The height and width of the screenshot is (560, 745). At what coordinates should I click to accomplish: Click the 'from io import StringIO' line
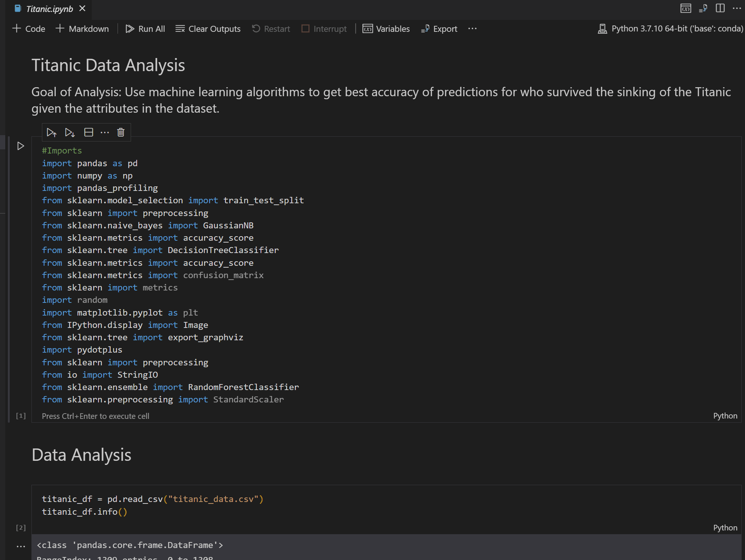pyautogui.click(x=100, y=375)
